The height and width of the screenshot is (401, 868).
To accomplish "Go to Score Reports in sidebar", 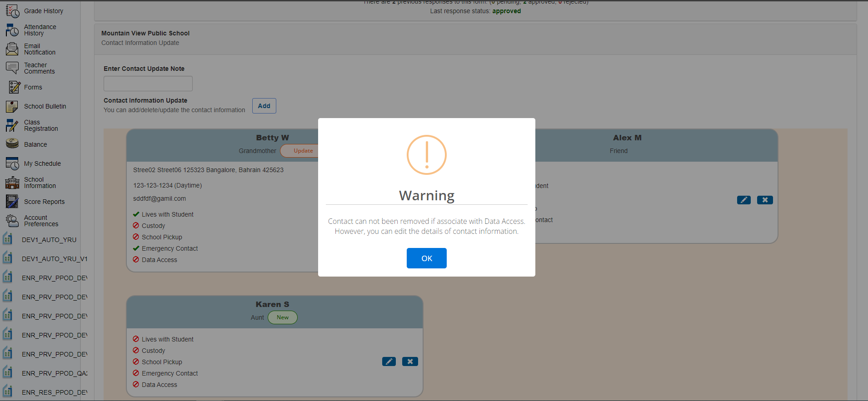I will pos(44,202).
